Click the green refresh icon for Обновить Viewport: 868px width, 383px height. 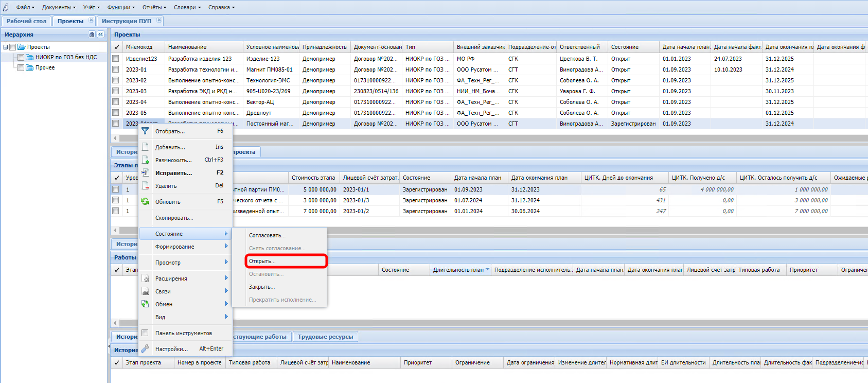point(145,202)
